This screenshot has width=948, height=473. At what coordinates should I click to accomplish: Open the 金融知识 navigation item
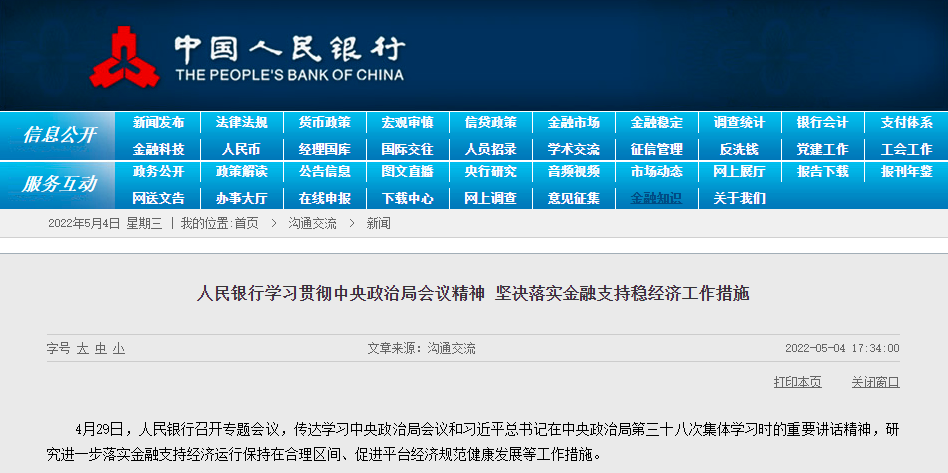tap(656, 197)
